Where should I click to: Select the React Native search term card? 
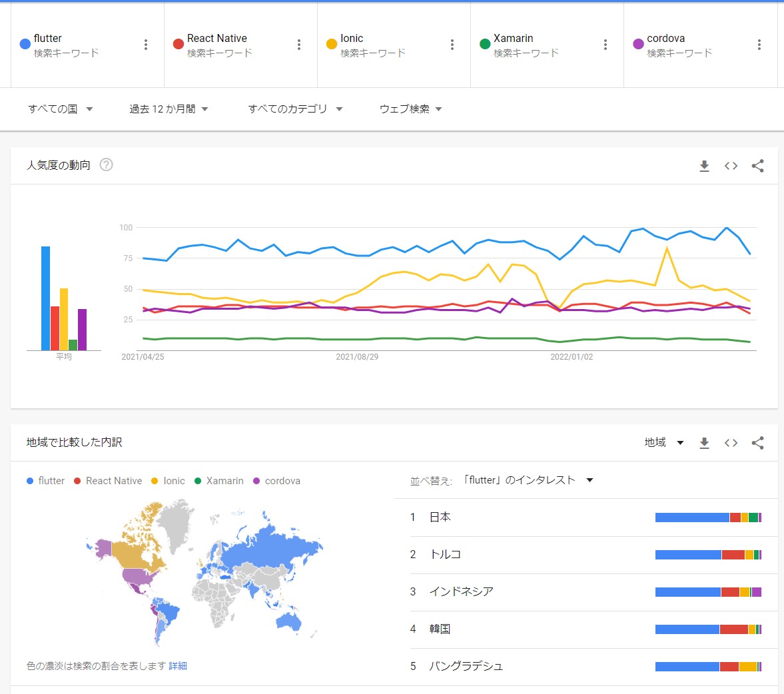pos(240,45)
